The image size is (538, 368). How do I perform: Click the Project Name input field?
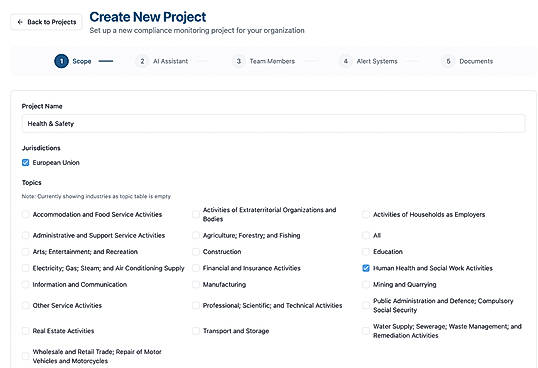(273, 123)
